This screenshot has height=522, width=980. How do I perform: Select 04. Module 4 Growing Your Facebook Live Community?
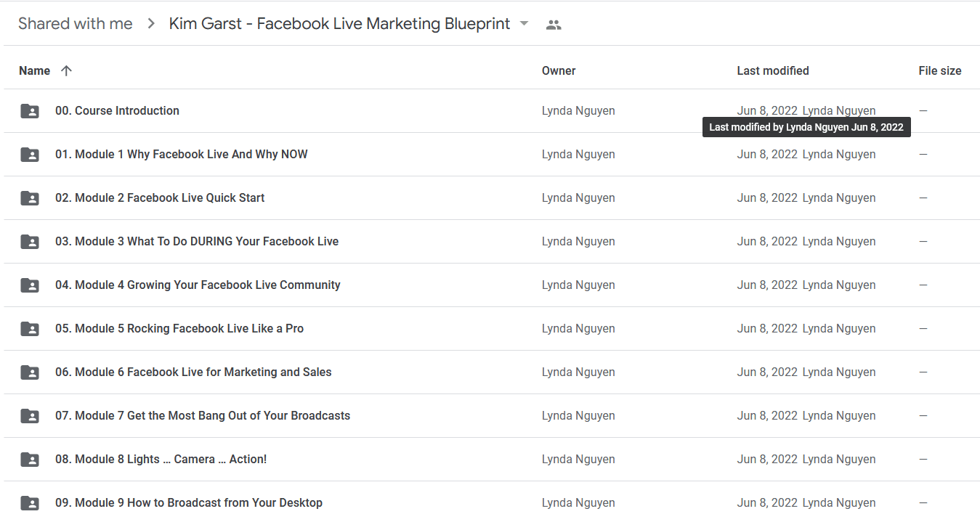point(198,285)
